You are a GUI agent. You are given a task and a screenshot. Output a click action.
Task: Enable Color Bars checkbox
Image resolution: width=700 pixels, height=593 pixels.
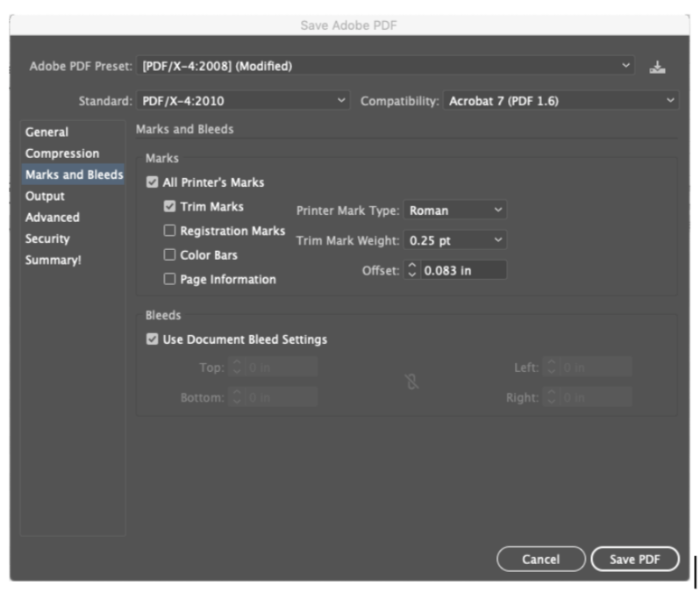169,254
